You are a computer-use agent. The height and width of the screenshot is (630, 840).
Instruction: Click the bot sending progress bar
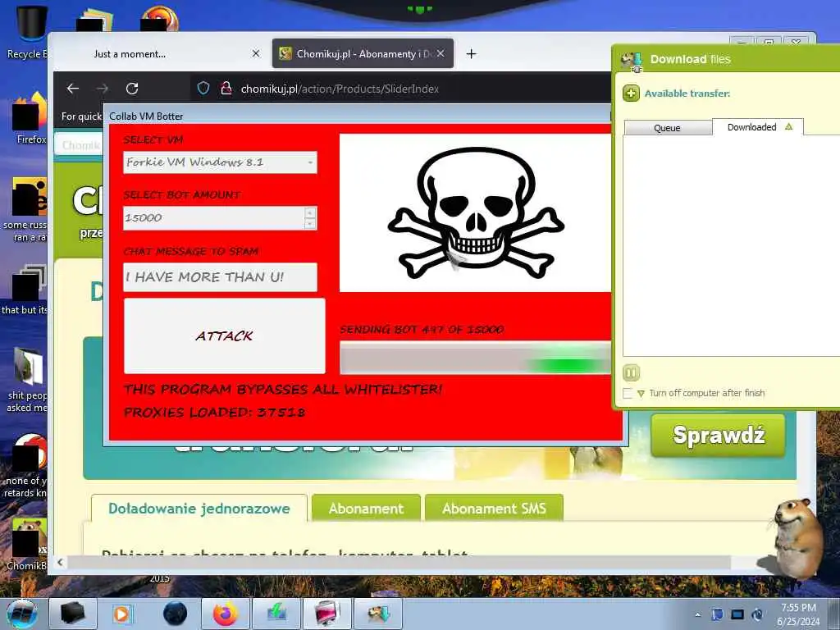475,358
